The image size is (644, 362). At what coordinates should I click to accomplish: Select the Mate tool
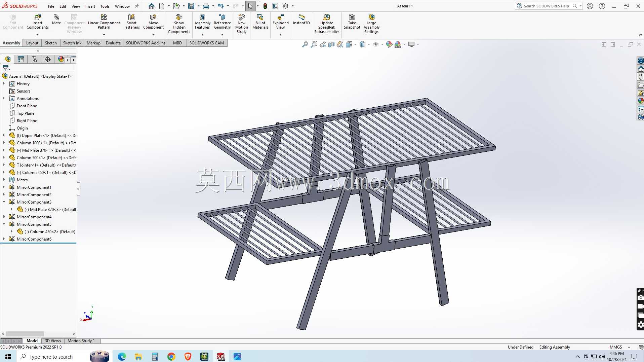click(56, 20)
